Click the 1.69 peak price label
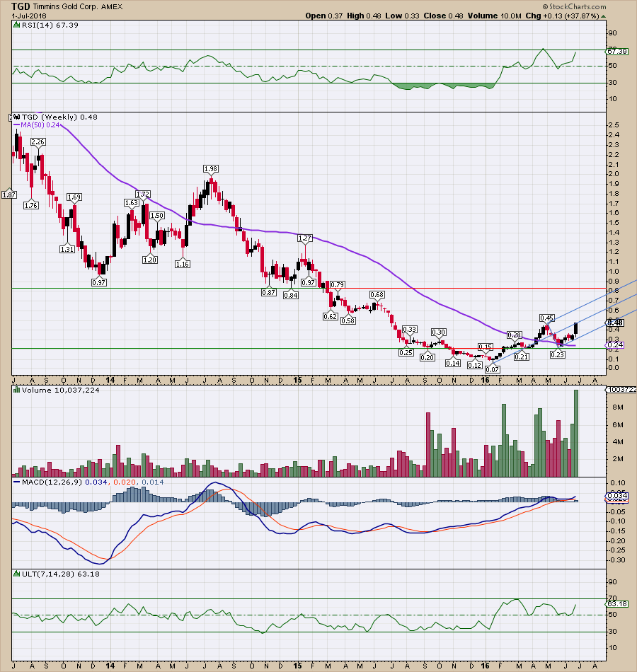Viewport: 637px width, 672px height. [x=74, y=197]
